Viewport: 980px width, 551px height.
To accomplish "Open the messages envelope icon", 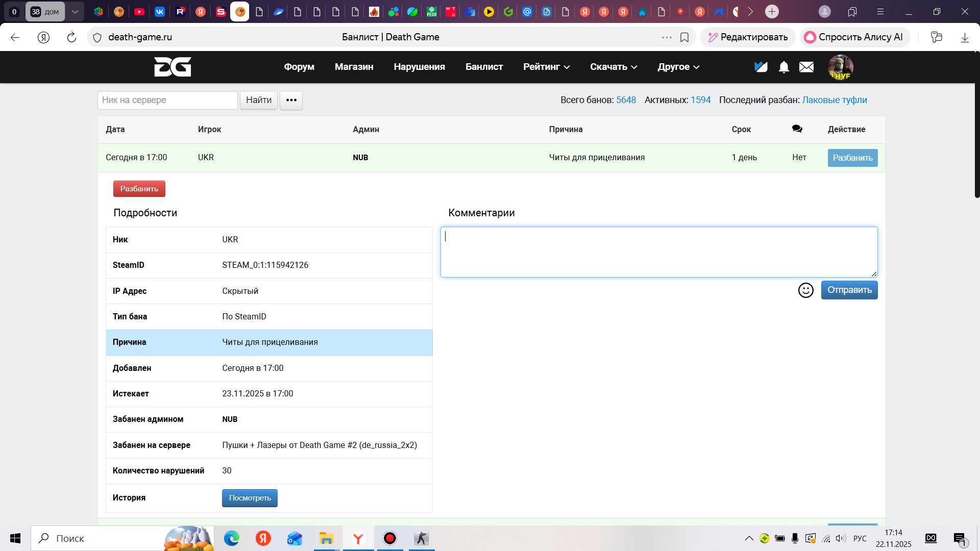I will pos(806,67).
